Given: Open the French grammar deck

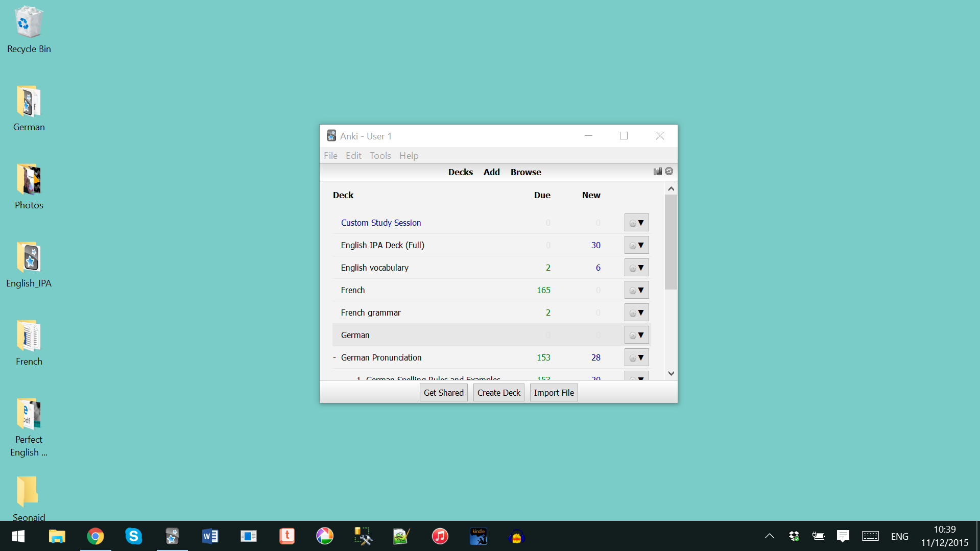Looking at the screenshot, I should tap(371, 313).
